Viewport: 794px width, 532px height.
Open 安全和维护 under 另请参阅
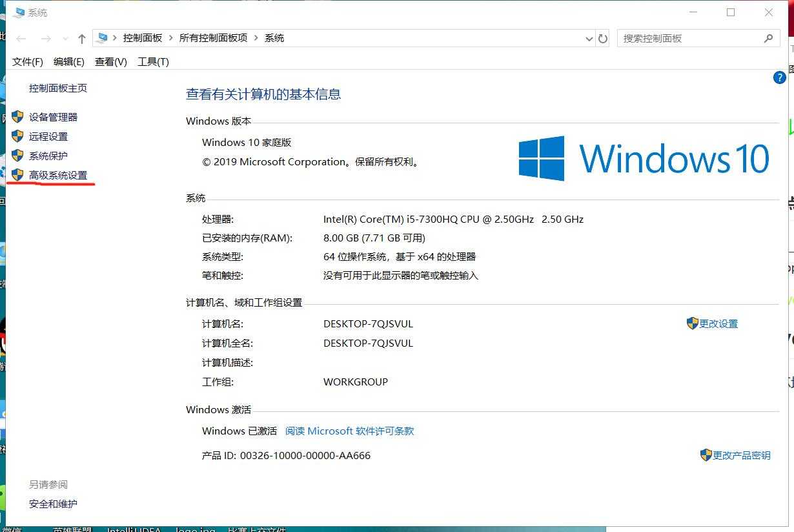coord(53,504)
